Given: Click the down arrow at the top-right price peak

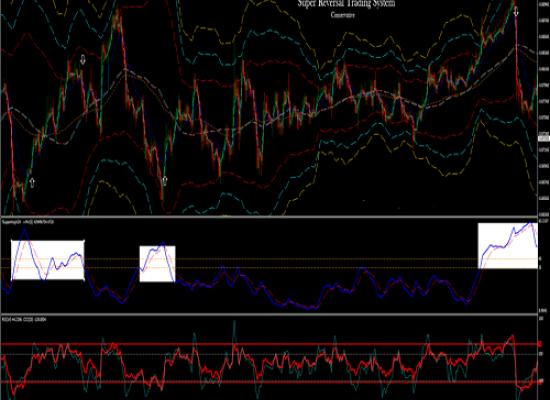Looking at the screenshot, I should pyautogui.click(x=516, y=12).
